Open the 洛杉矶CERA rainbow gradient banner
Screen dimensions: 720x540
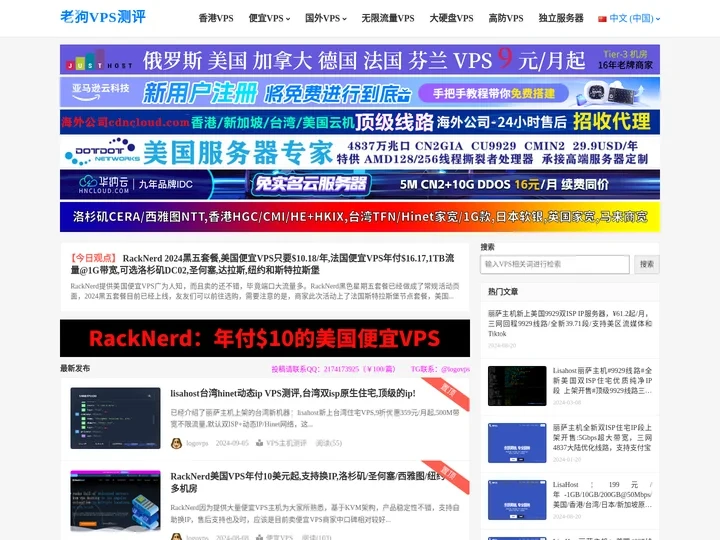pos(360,216)
